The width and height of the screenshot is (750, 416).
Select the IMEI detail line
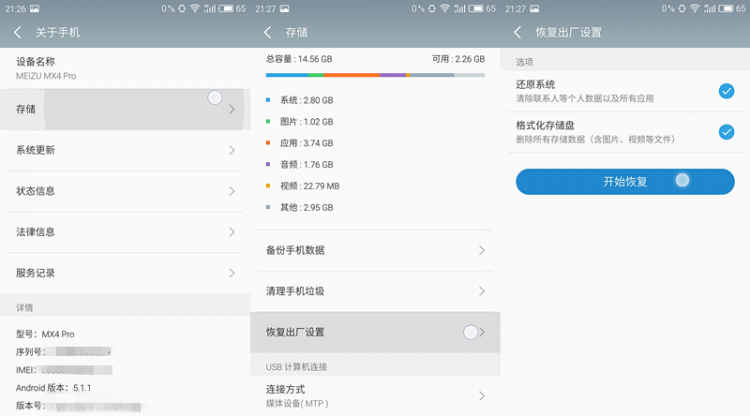pos(64,370)
